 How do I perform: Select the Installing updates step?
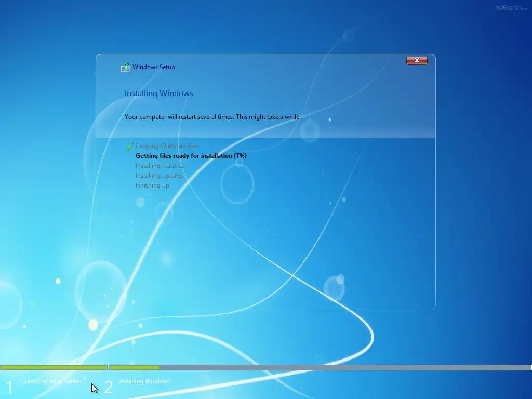click(x=159, y=176)
